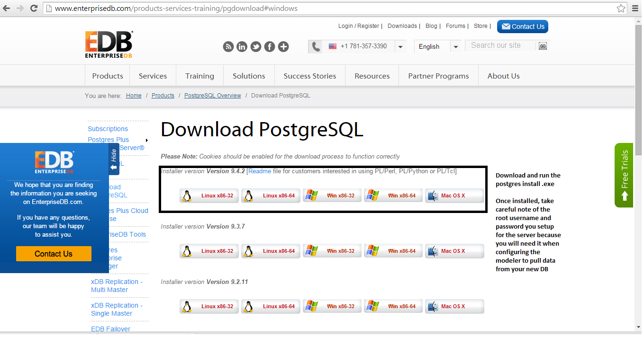Open the Services menu
The width and height of the screenshot is (644, 337).
[153, 76]
